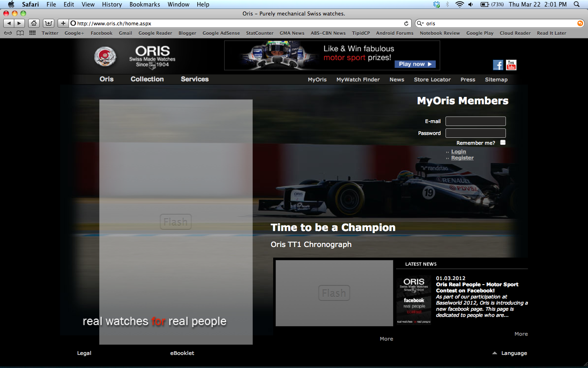588x368 pixels.
Task: Click the search magnifier dropdown in search field
Action: pyautogui.click(x=420, y=23)
